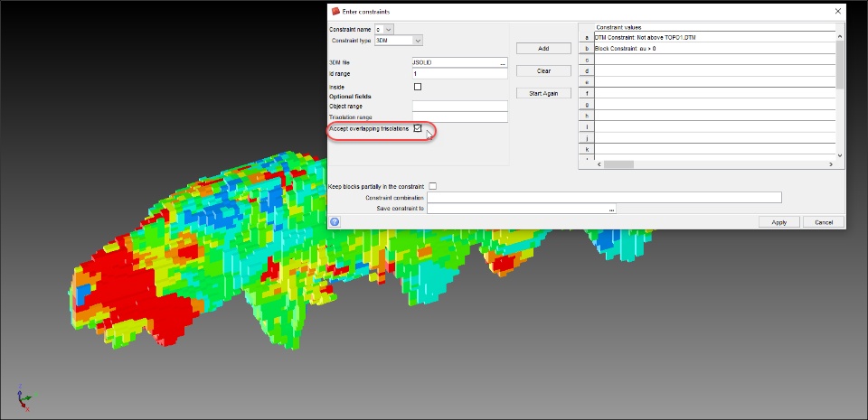868x420 pixels.
Task: Click the vertical scrollbar thumb
Action: [x=840, y=65]
